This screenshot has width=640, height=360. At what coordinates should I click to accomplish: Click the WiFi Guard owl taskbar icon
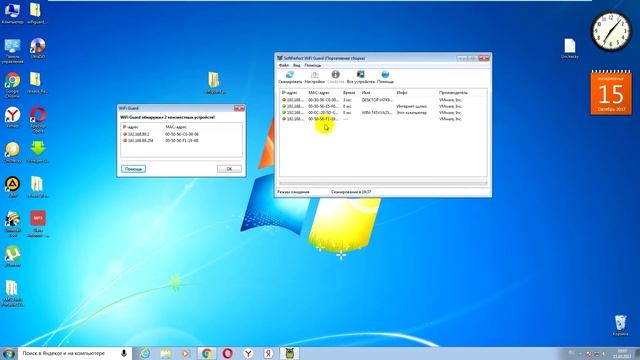(x=289, y=353)
